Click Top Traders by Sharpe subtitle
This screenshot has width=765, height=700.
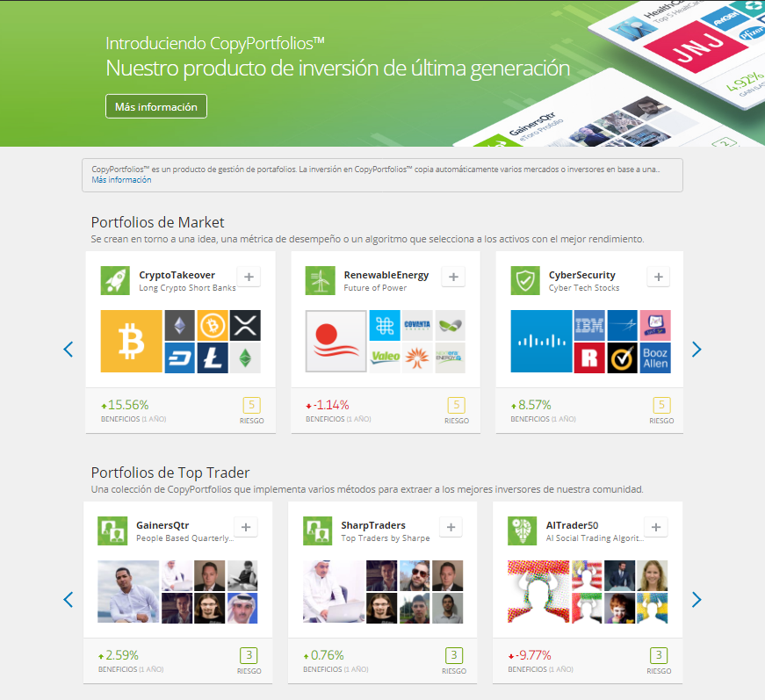click(x=386, y=538)
